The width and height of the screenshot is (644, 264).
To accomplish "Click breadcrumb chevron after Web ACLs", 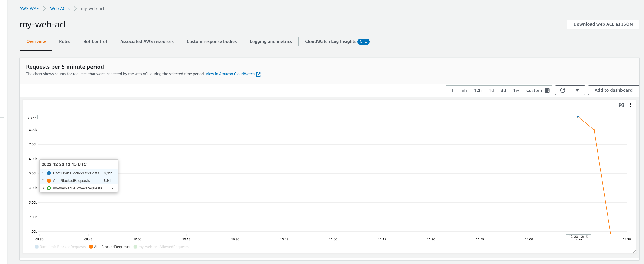I will tap(75, 8).
